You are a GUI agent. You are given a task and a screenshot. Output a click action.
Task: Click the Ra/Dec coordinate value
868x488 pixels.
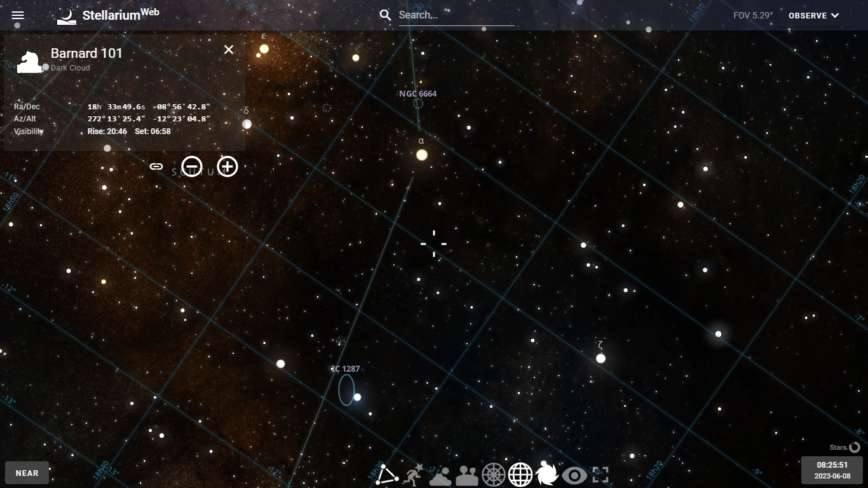[149, 107]
